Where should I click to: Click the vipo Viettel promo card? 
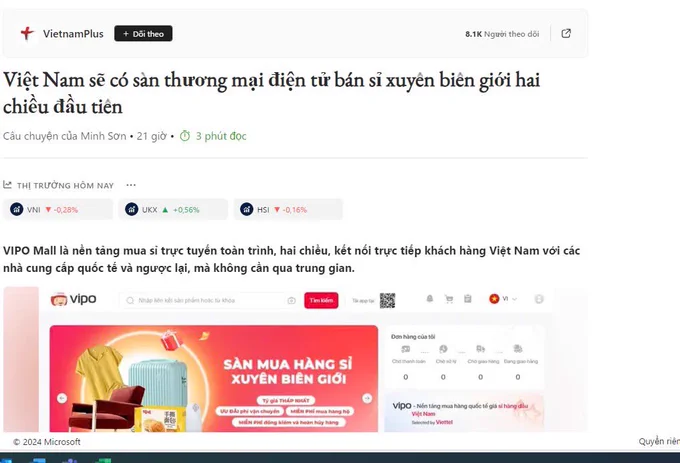(x=464, y=412)
